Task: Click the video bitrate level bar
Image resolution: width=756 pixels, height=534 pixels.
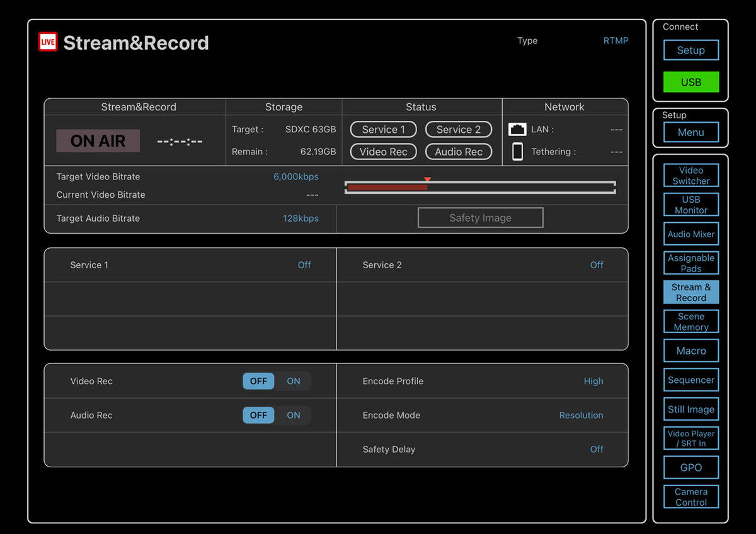Action: point(479,188)
